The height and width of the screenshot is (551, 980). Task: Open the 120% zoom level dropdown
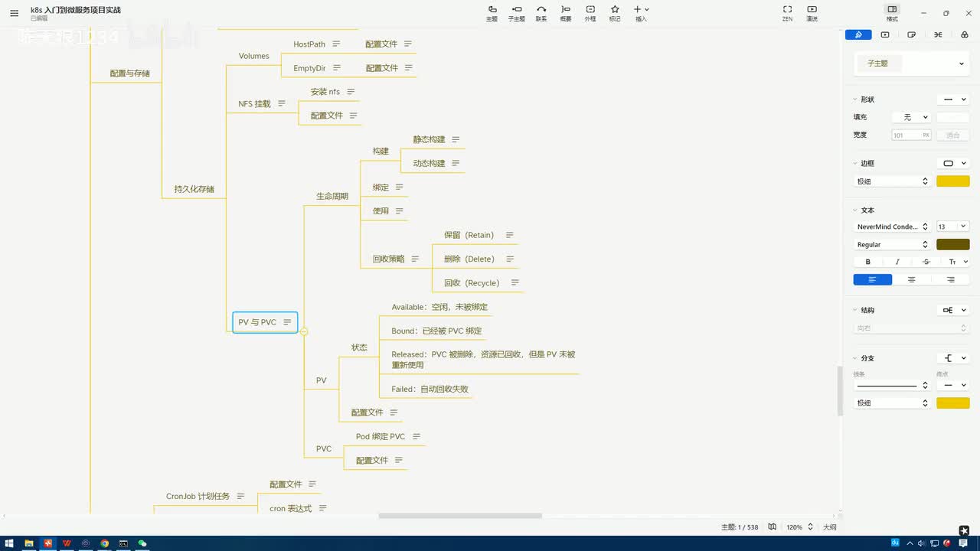pyautogui.click(x=799, y=527)
